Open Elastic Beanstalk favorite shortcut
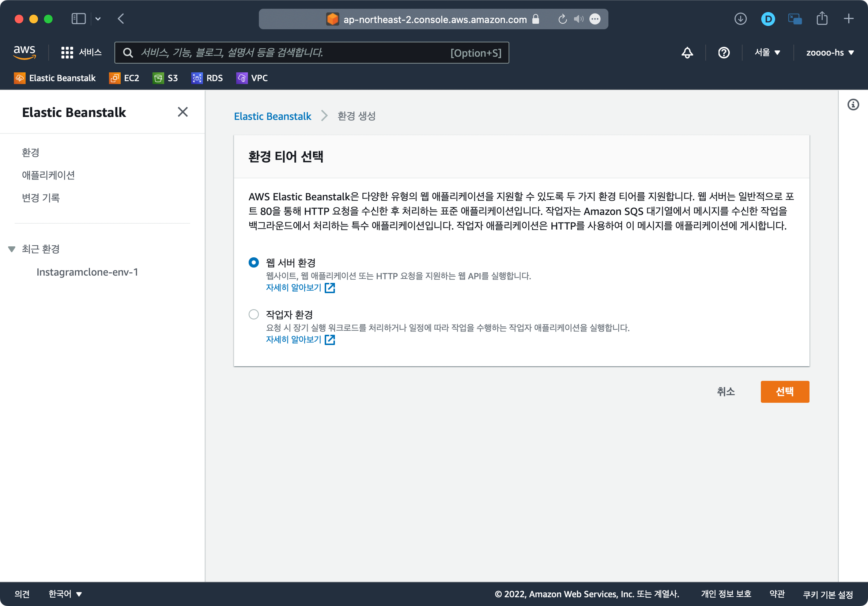The width and height of the screenshot is (868, 606). 55,78
